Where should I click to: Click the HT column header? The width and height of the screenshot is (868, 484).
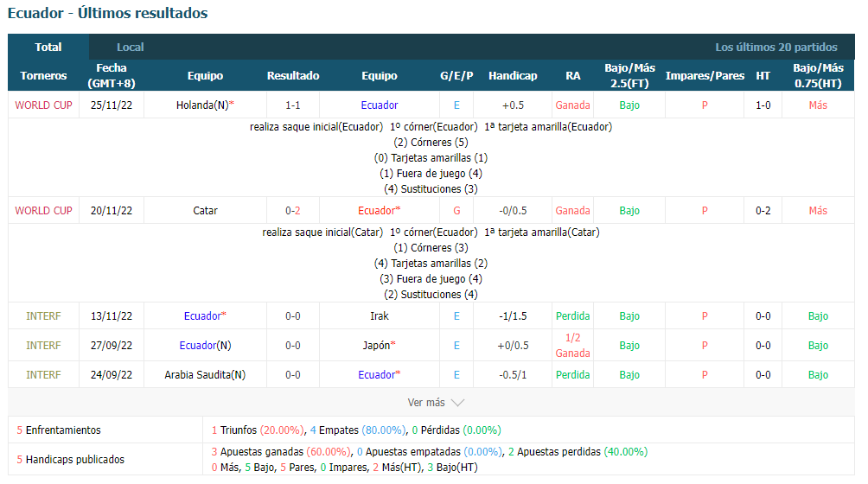[763, 76]
